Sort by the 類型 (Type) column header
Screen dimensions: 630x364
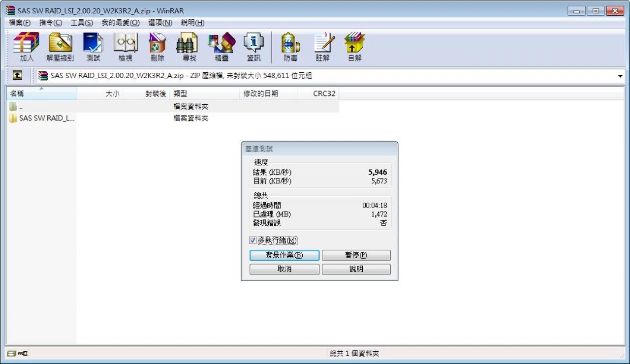pyautogui.click(x=205, y=93)
